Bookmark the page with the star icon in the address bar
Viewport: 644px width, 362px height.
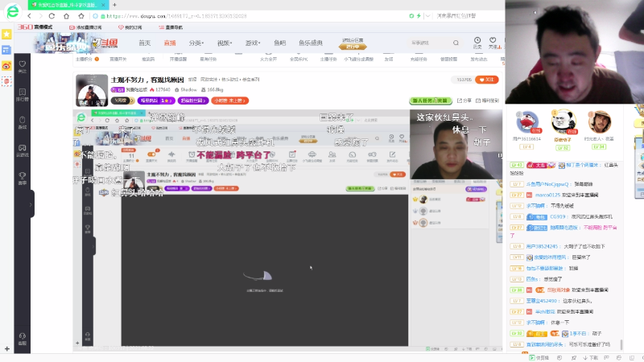coord(81,16)
